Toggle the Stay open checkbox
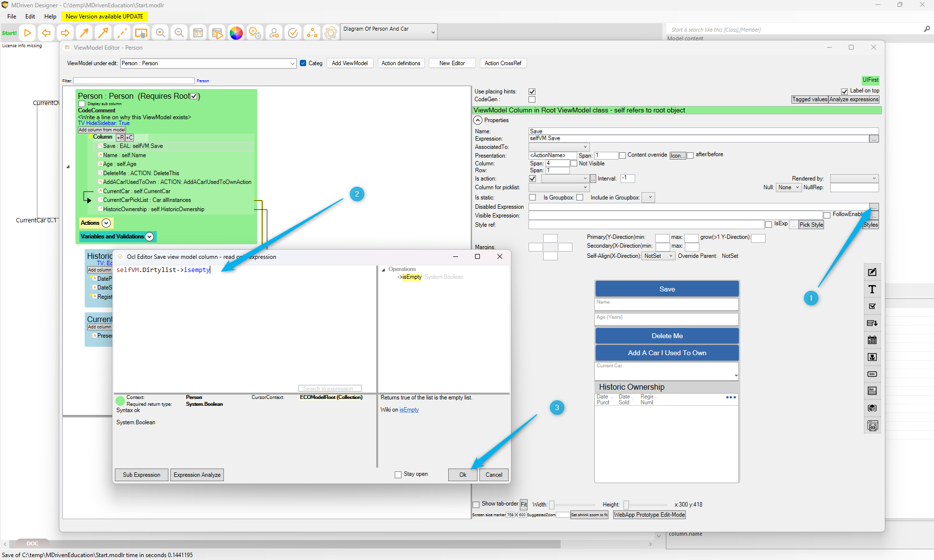The width and height of the screenshot is (934, 560). click(398, 474)
